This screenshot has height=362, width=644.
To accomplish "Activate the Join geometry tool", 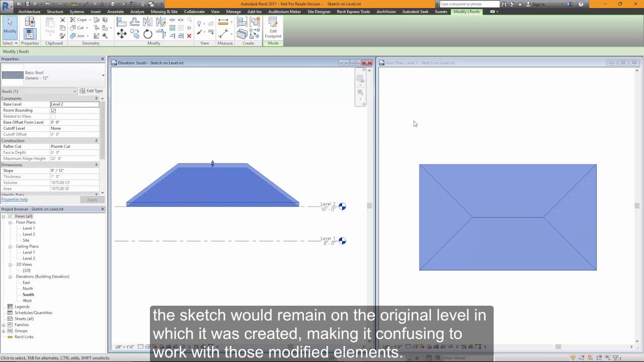I will point(80,36).
